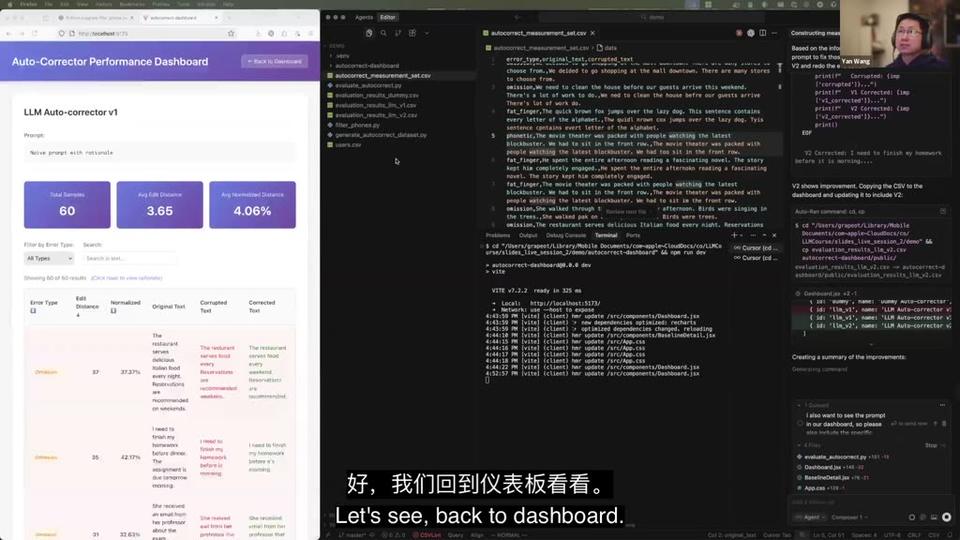Image resolution: width=960 pixels, height=540 pixels.
Task: Switch to the Output panel tab
Action: point(528,235)
